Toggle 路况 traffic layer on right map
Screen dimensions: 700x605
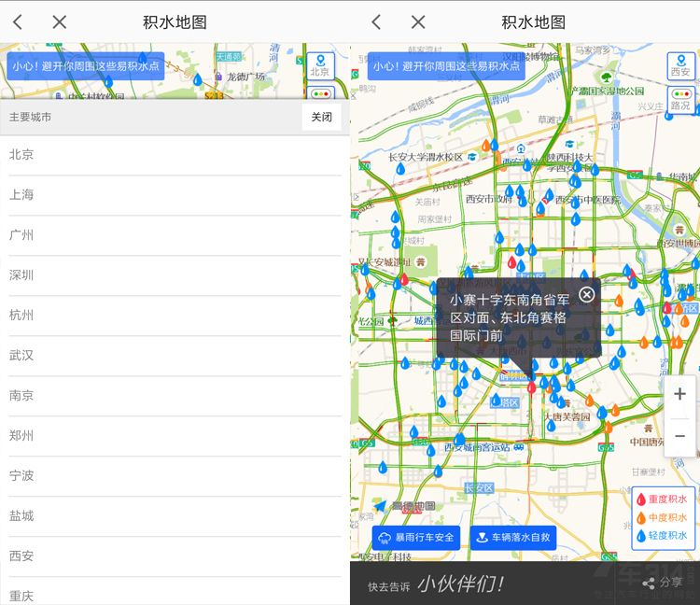click(680, 100)
